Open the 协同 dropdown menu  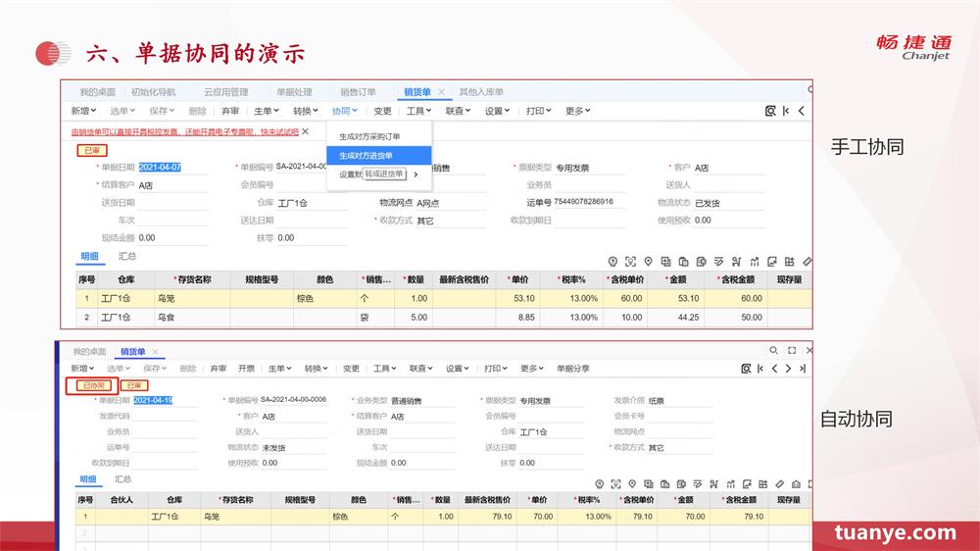tap(344, 111)
